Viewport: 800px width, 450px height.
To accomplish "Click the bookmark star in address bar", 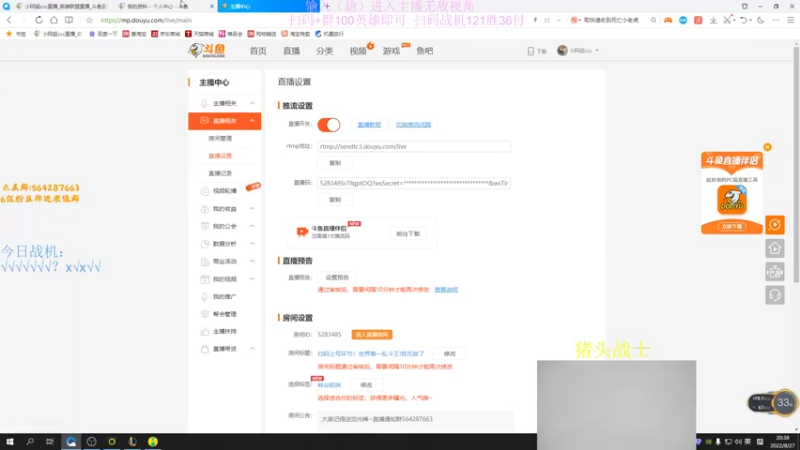I will click(89, 20).
